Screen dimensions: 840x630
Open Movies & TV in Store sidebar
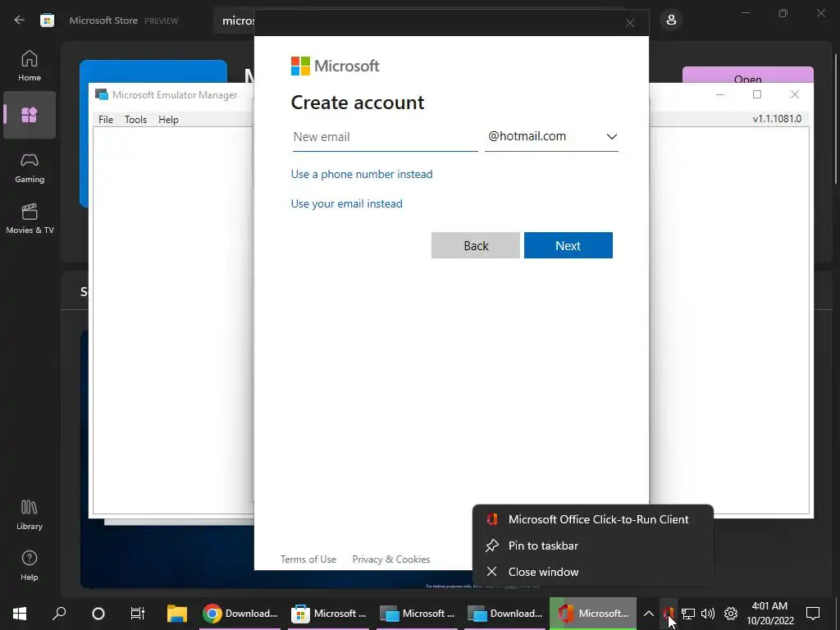30,219
